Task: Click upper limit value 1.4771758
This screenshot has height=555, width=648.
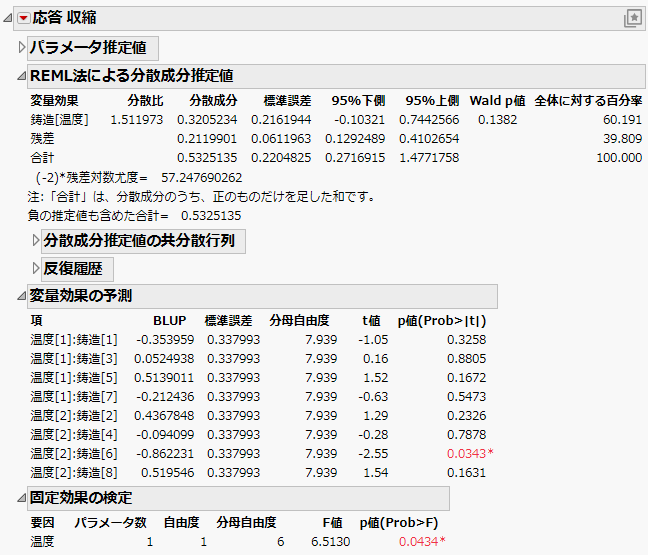Action: point(429,158)
